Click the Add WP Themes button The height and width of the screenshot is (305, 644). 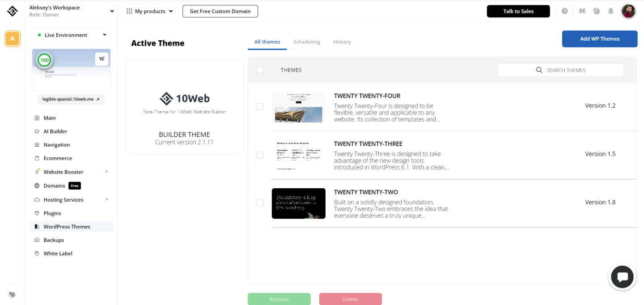(x=600, y=39)
